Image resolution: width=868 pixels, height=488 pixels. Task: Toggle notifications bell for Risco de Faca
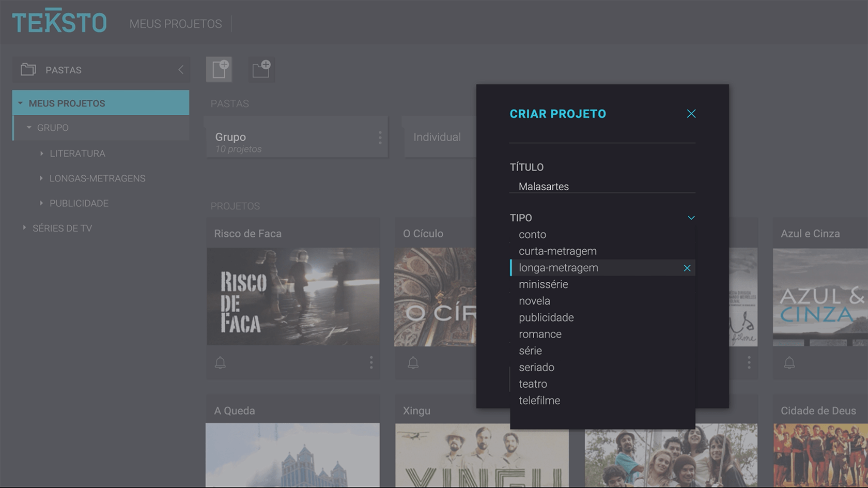point(220,363)
